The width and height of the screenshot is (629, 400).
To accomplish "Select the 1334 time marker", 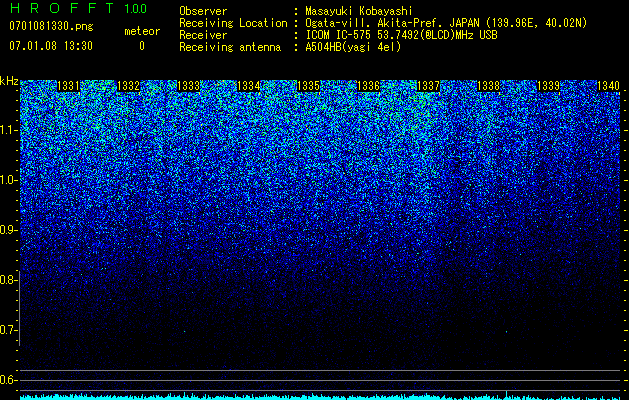I will tap(249, 86).
